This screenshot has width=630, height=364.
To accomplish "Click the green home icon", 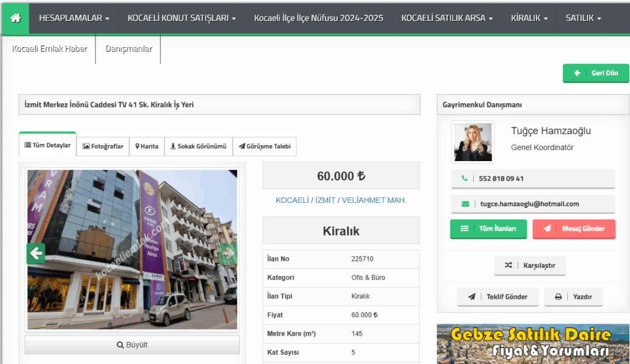I will tap(15, 18).
